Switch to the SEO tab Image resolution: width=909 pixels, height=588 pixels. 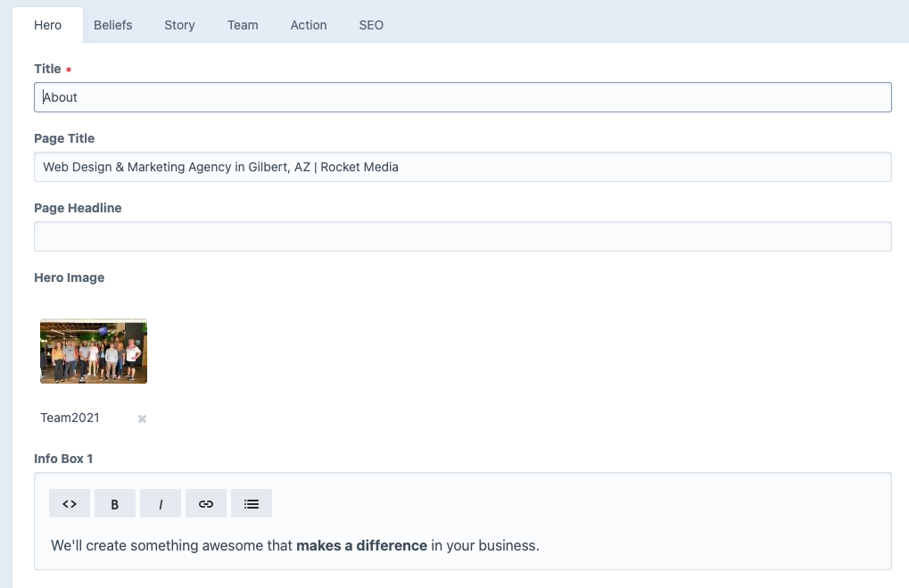371,25
